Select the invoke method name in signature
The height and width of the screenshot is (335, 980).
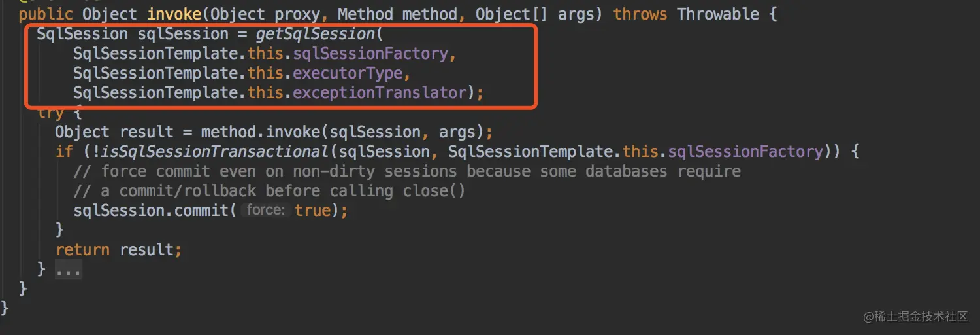click(174, 14)
